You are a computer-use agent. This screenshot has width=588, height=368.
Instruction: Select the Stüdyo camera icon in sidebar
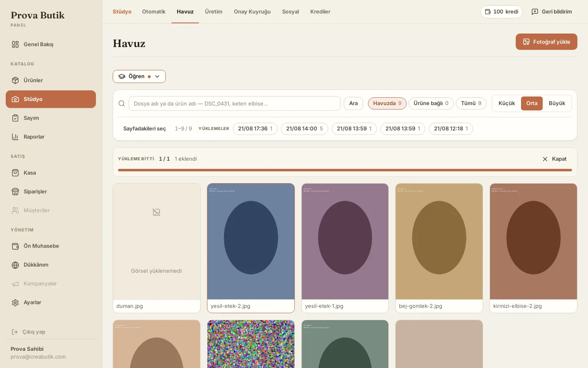(15, 99)
